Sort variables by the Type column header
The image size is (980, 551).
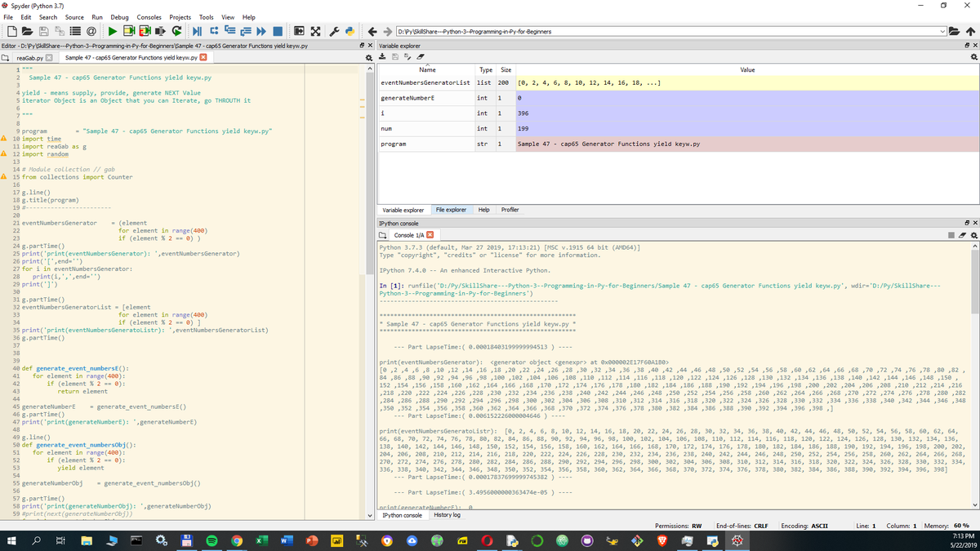tap(486, 70)
